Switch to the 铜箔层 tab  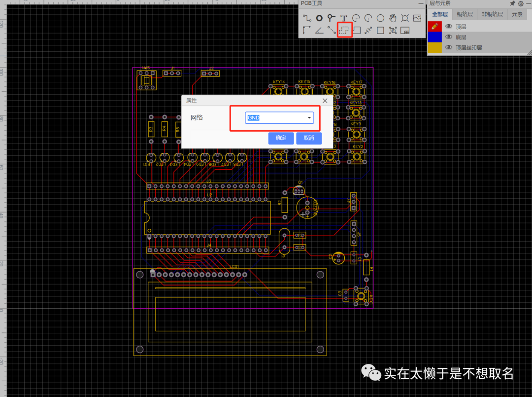[x=465, y=14]
